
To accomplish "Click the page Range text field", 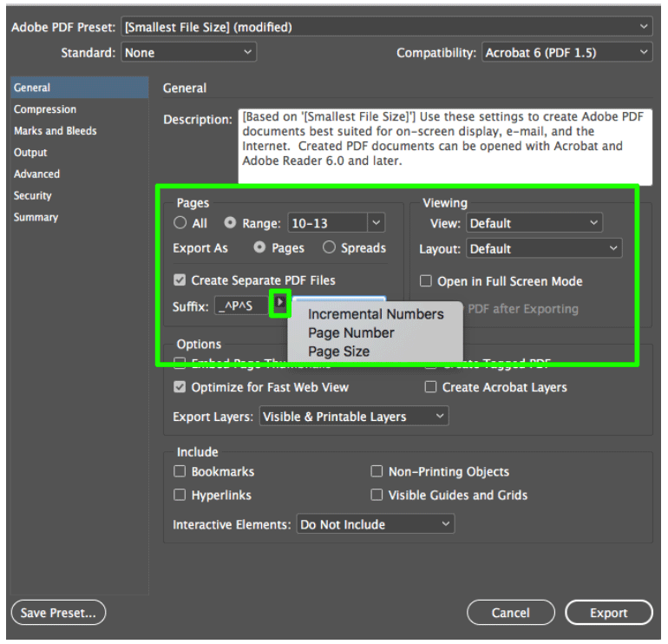I will [x=327, y=223].
